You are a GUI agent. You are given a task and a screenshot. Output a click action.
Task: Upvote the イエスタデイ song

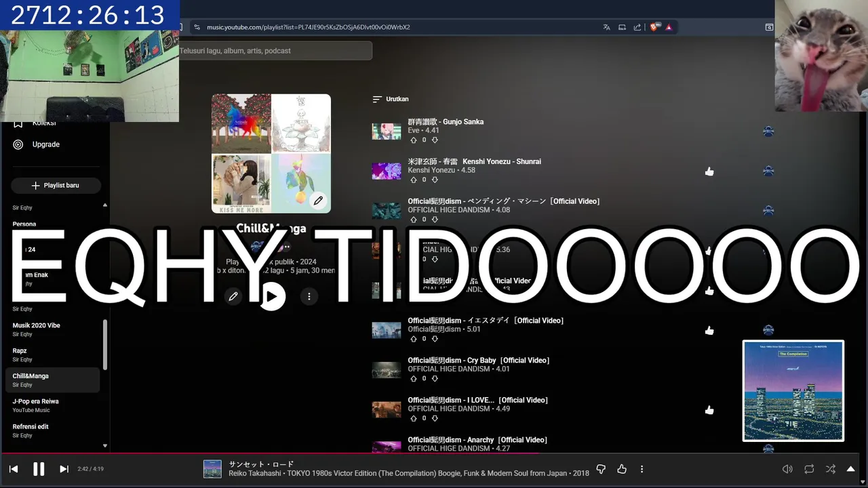click(x=414, y=339)
